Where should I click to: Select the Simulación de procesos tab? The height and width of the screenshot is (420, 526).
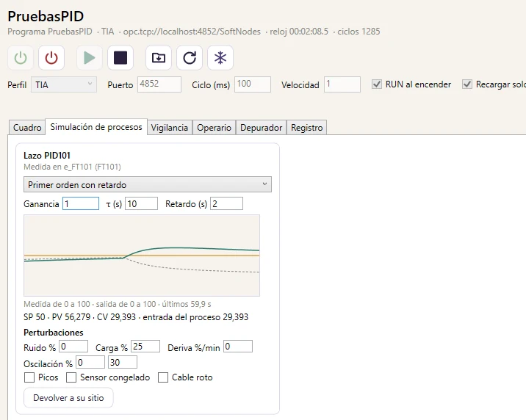pos(96,127)
